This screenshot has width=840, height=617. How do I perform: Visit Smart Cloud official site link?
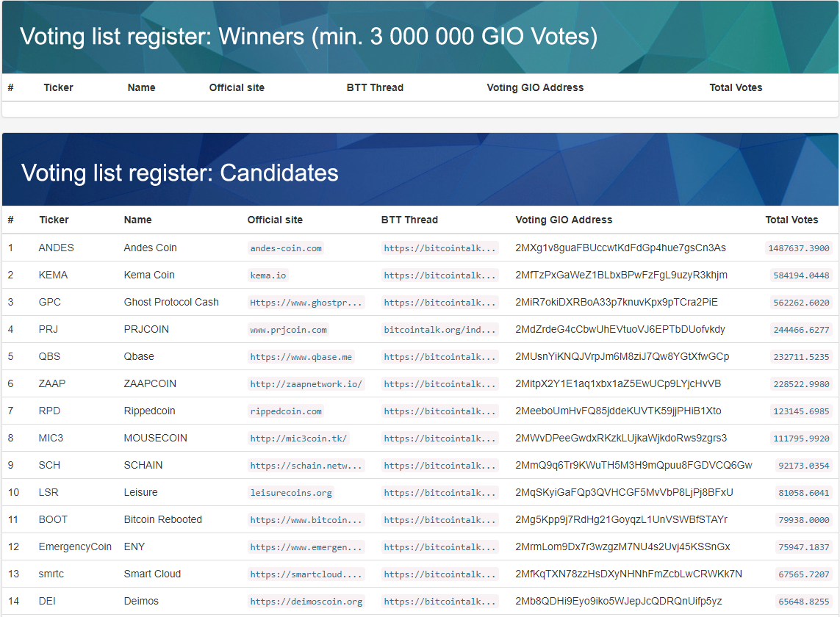click(x=306, y=574)
